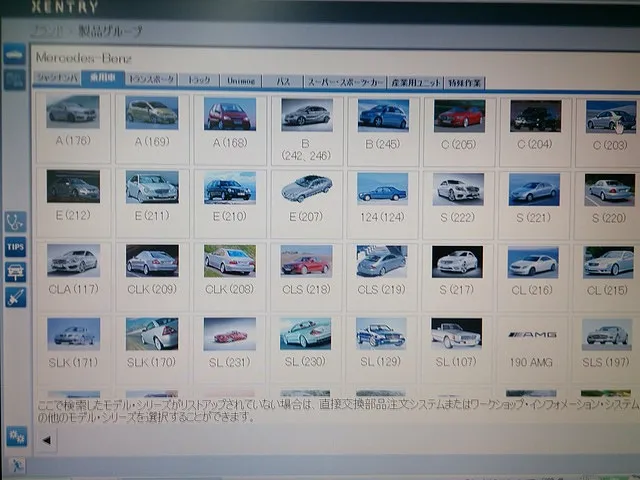Image resolution: width=640 pixels, height=480 pixels.
Task: Choose the S (220) model tile
Action: tap(609, 206)
